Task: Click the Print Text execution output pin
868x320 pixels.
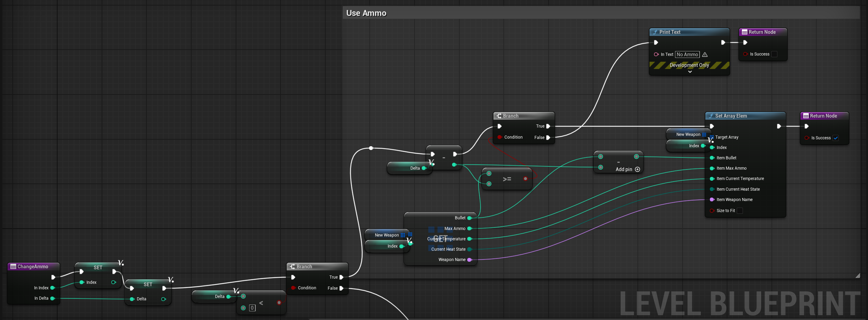Action: point(723,42)
